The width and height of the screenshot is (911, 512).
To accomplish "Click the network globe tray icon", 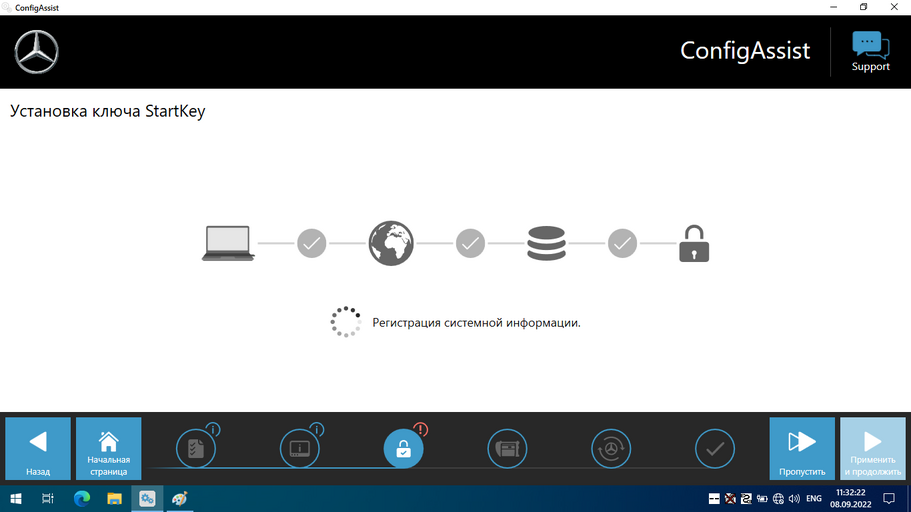I will 779,499.
